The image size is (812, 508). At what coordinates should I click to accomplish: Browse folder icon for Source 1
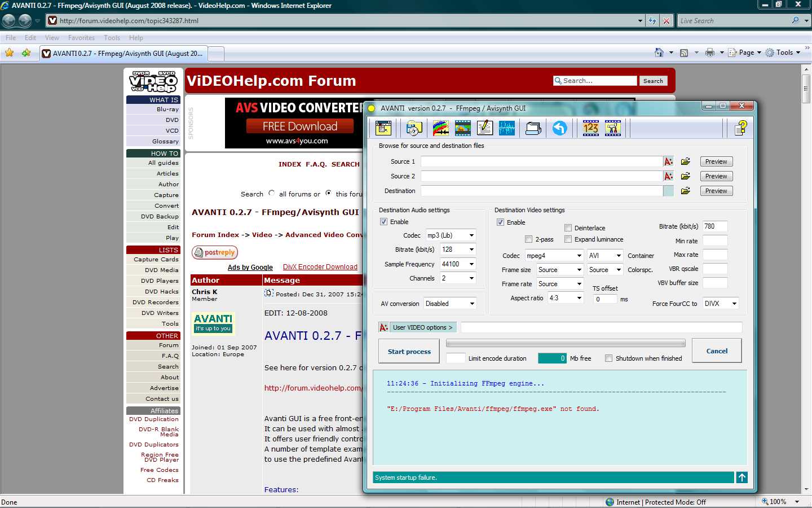(x=686, y=161)
